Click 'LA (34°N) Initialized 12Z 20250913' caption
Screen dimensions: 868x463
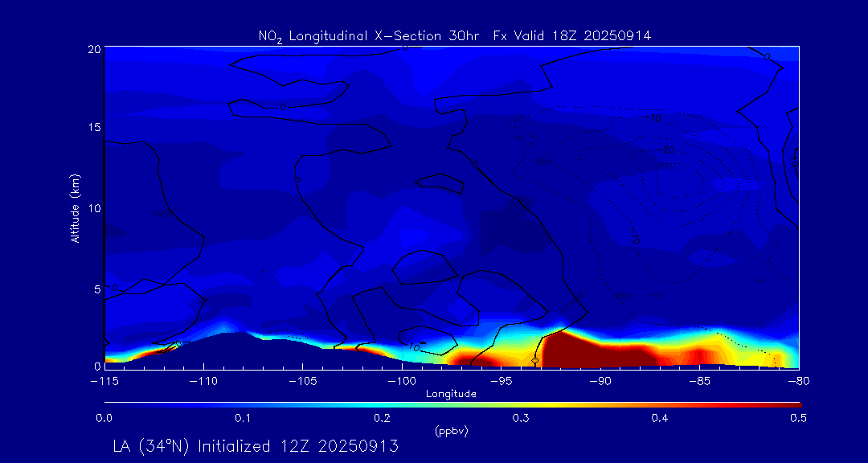coord(256,446)
